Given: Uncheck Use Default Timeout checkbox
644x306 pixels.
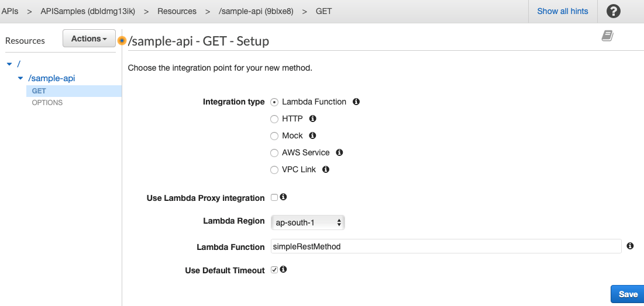Looking at the screenshot, I should [x=274, y=270].
